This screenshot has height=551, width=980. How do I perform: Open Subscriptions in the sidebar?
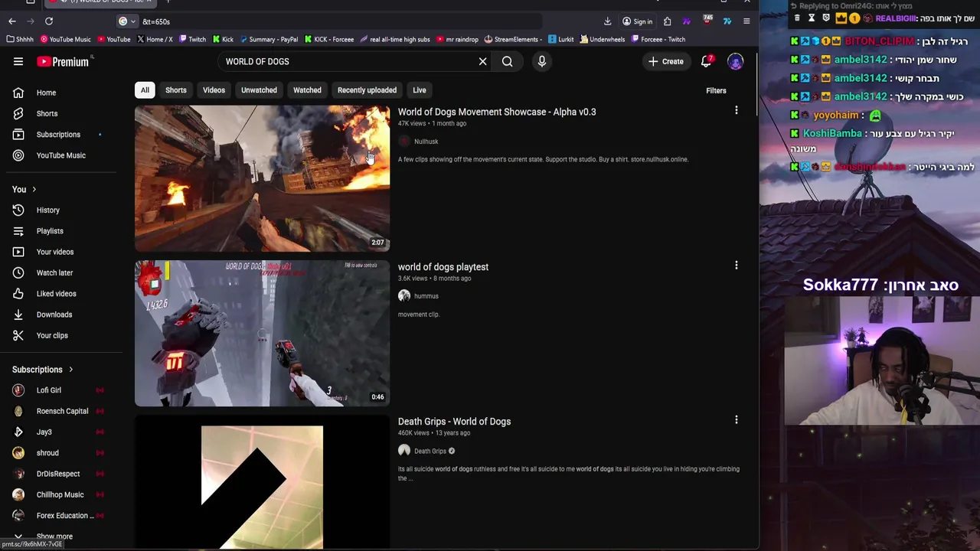58,135
